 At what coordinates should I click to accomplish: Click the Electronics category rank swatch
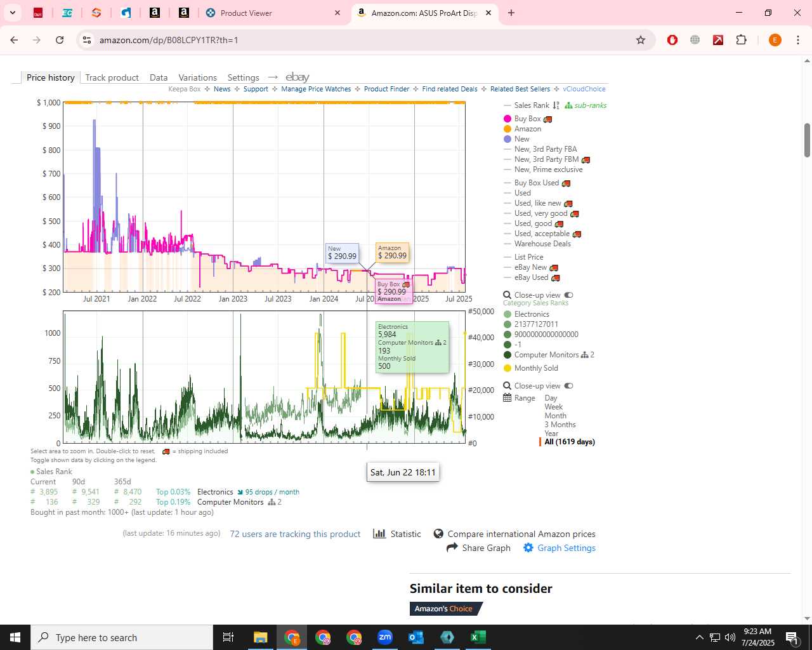click(507, 314)
